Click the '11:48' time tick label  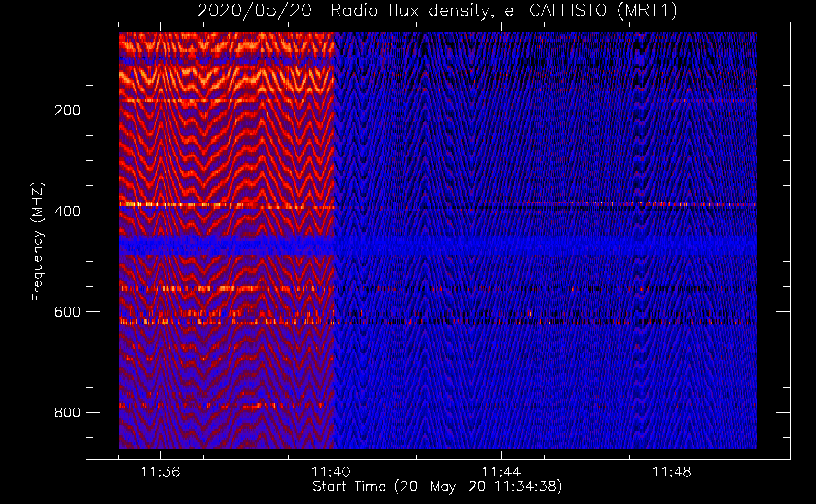pos(672,472)
